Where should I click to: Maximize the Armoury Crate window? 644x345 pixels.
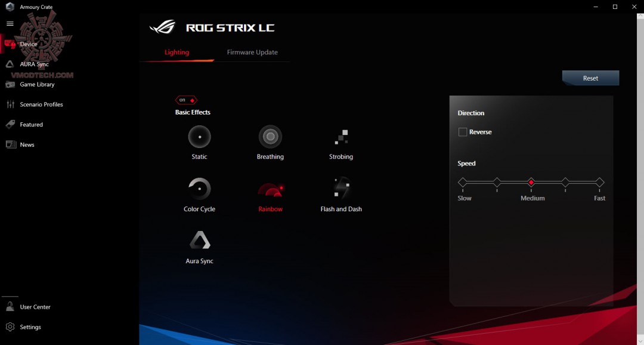(x=615, y=7)
